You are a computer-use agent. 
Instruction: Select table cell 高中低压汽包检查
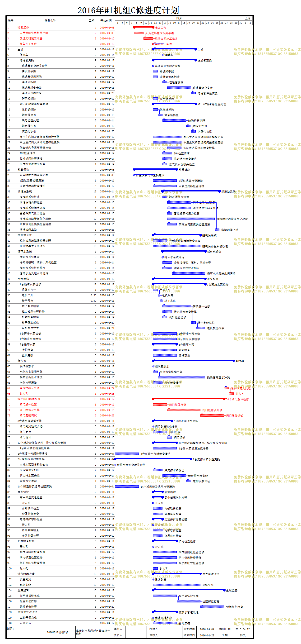tap(31, 497)
